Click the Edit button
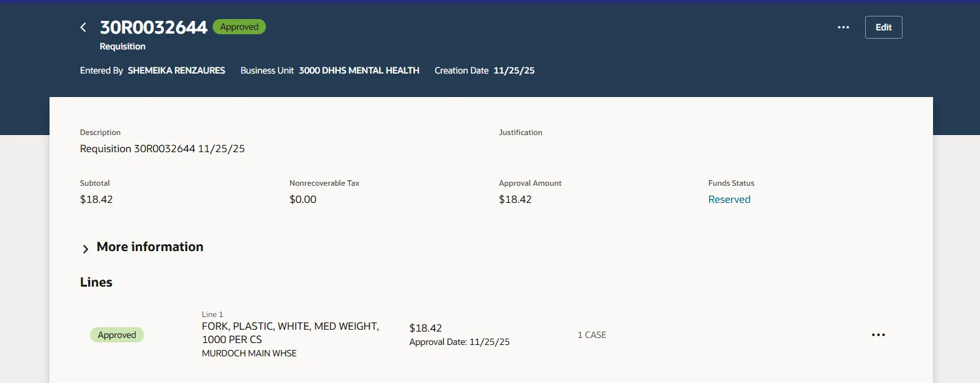The image size is (980, 383). 883,27
